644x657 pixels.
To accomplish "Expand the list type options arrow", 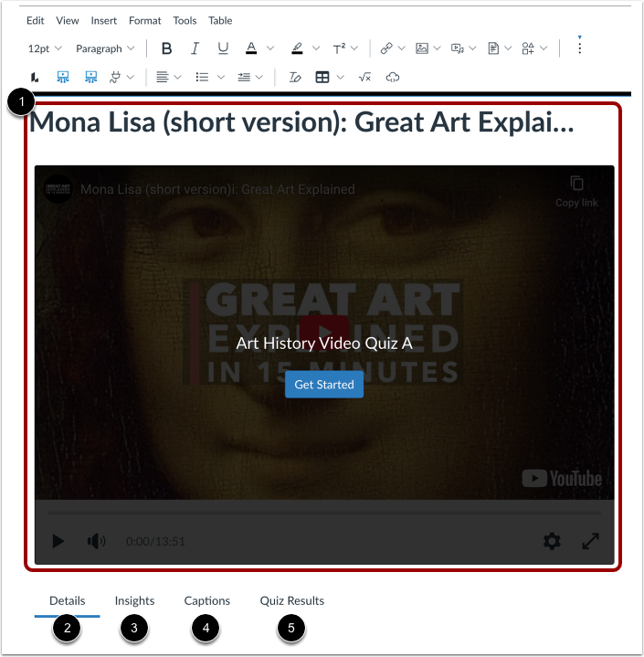I will [x=221, y=77].
